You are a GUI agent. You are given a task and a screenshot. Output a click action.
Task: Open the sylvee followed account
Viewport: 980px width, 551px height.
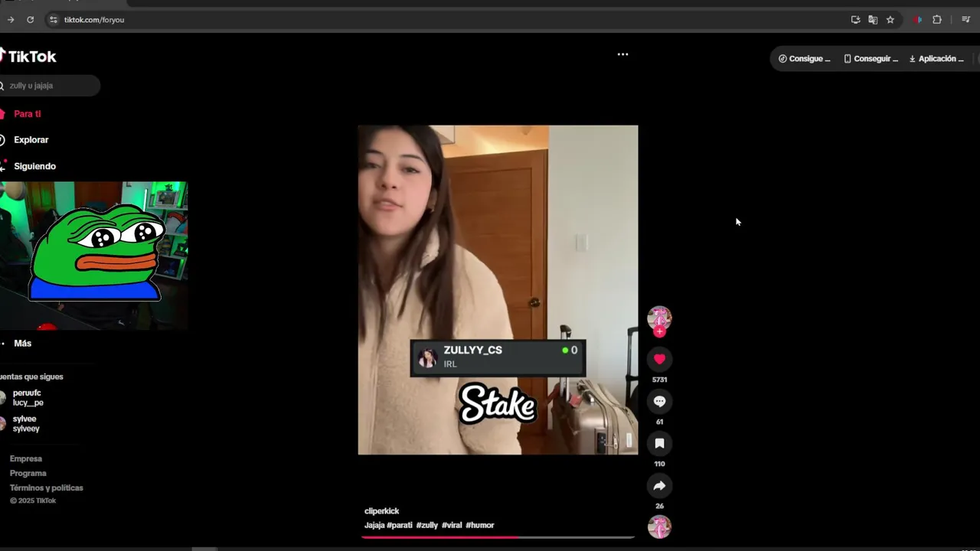[x=25, y=424]
